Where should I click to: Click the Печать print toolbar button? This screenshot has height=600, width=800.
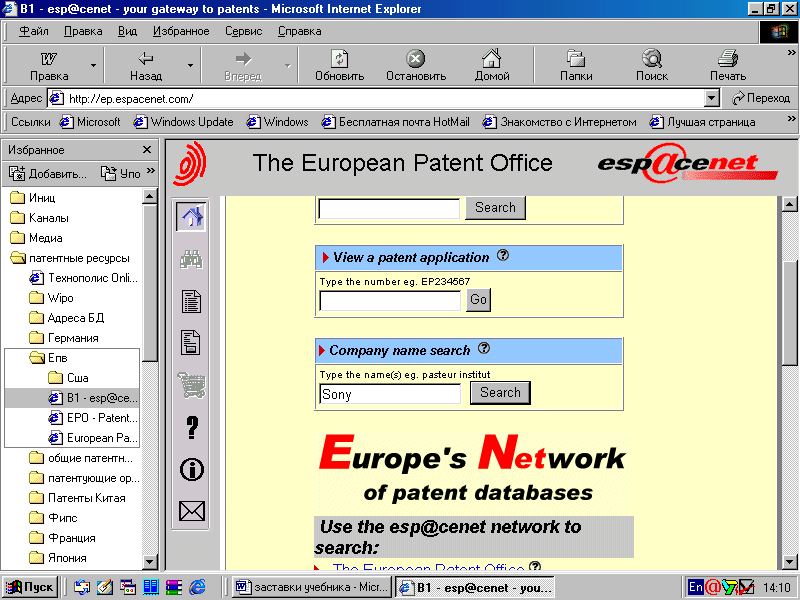(728, 65)
